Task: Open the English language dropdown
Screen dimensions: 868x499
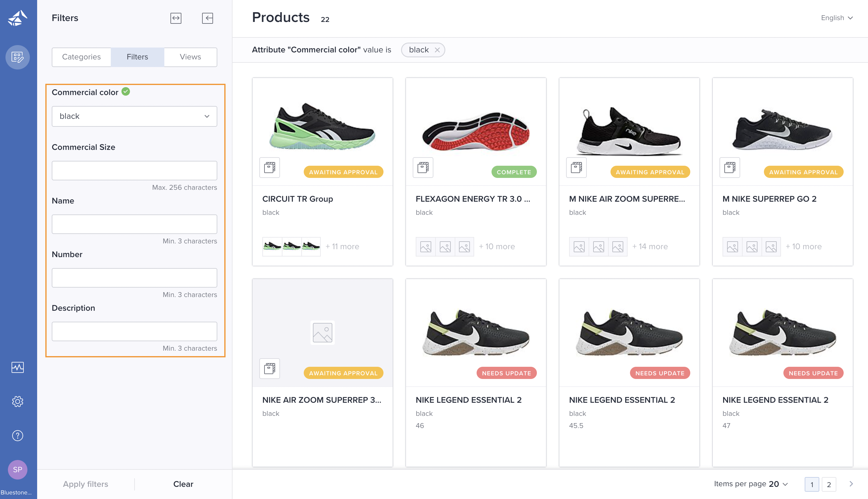Action: point(837,18)
